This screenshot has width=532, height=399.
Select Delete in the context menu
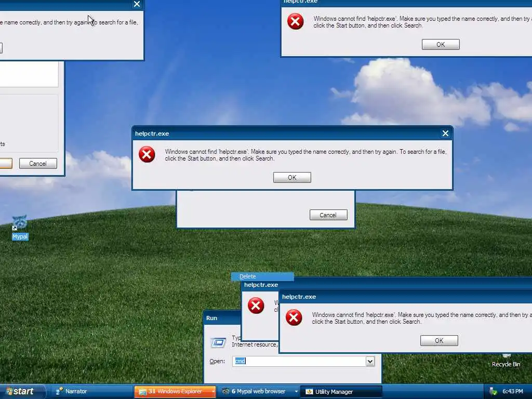pyautogui.click(x=262, y=276)
